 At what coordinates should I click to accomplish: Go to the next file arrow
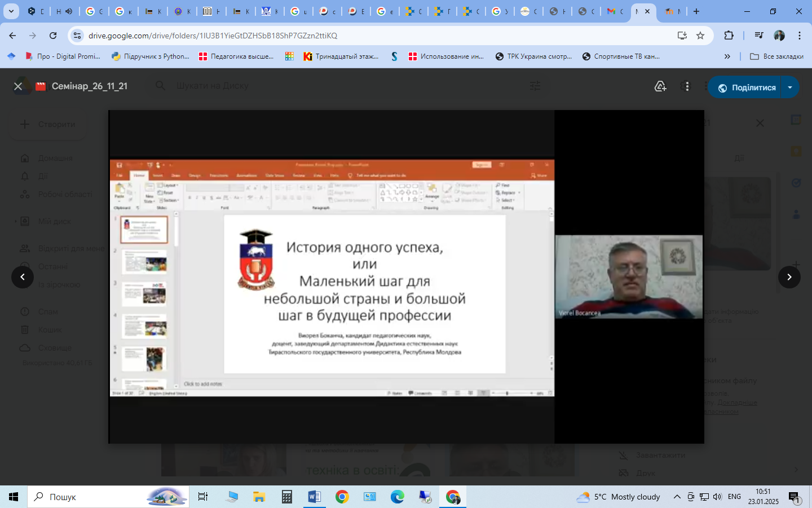pyautogui.click(x=789, y=277)
